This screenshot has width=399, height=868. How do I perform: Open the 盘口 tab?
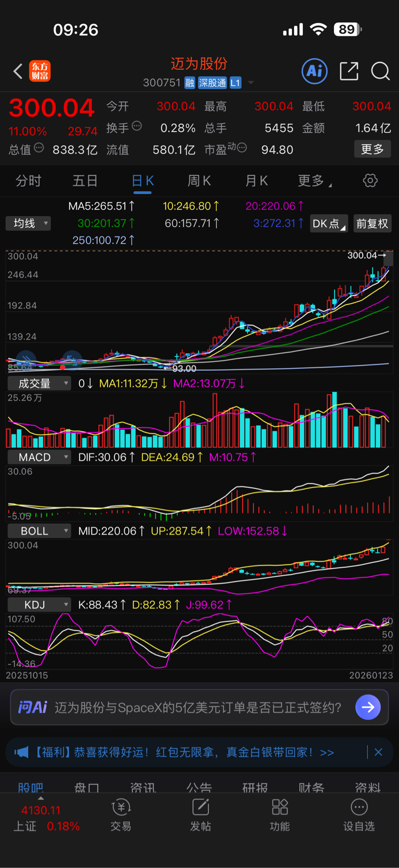(x=87, y=787)
